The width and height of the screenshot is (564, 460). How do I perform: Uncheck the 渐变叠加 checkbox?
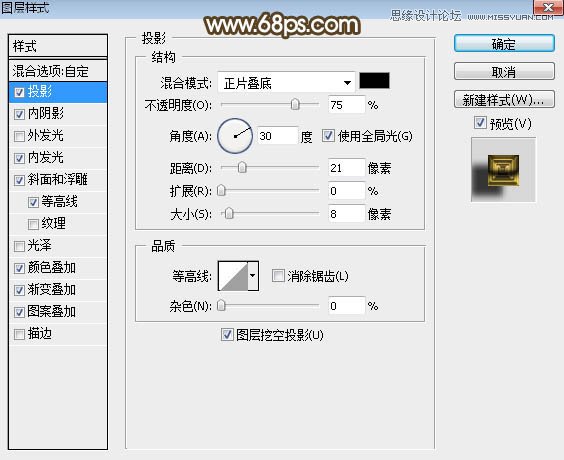pos(19,290)
